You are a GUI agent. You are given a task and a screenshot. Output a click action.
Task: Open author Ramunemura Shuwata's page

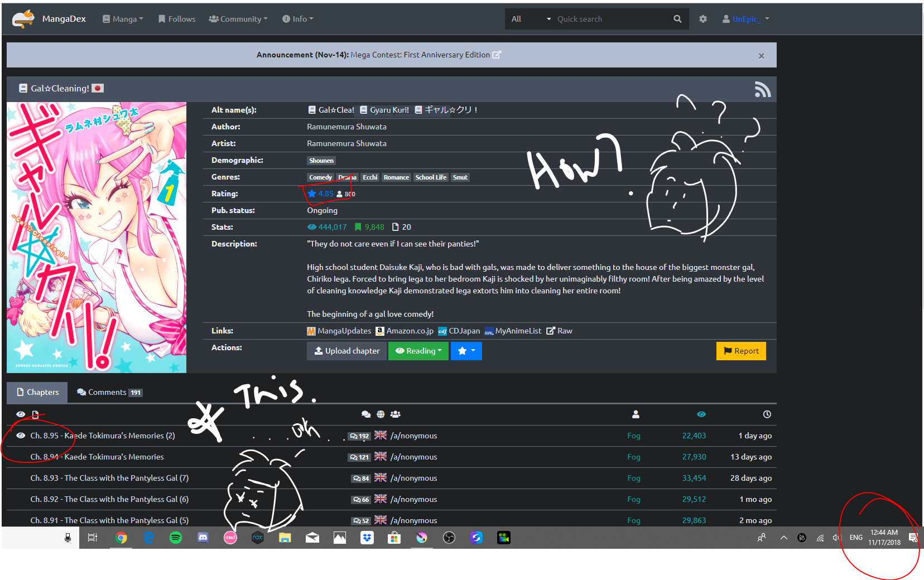click(x=346, y=127)
